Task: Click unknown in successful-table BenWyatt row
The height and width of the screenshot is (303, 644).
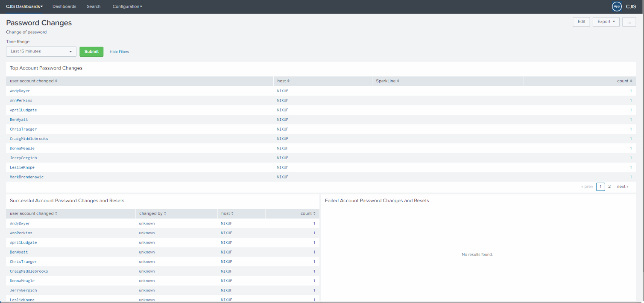Action: [x=147, y=252]
